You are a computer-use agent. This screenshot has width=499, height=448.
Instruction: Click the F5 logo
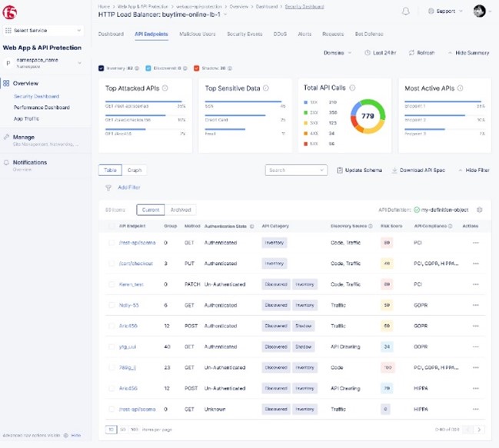click(x=11, y=10)
